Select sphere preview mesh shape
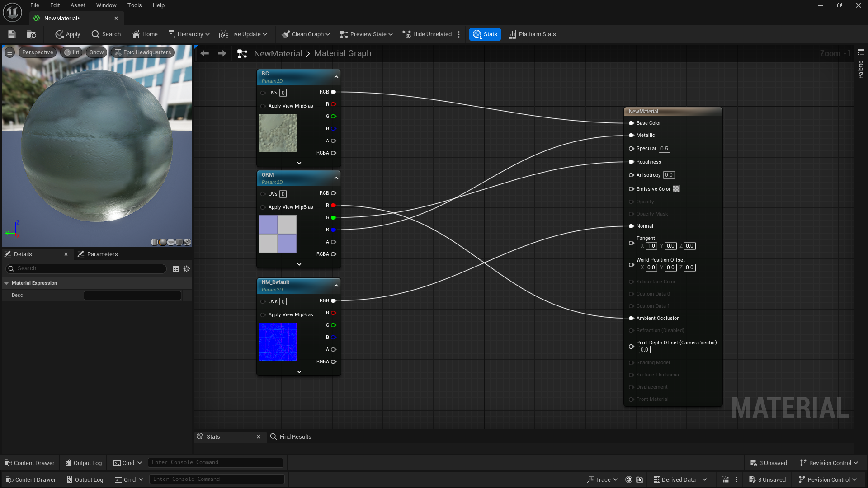 (x=163, y=242)
